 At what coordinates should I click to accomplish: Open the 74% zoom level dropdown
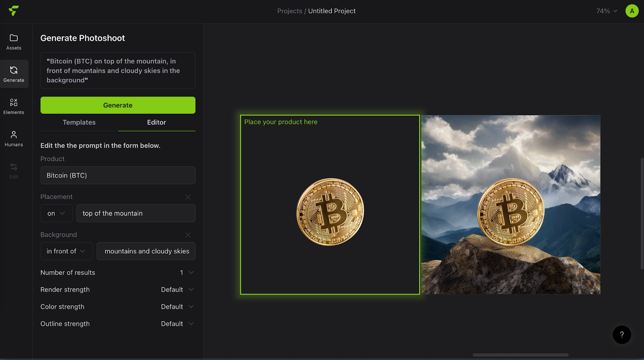(x=607, y=11)
